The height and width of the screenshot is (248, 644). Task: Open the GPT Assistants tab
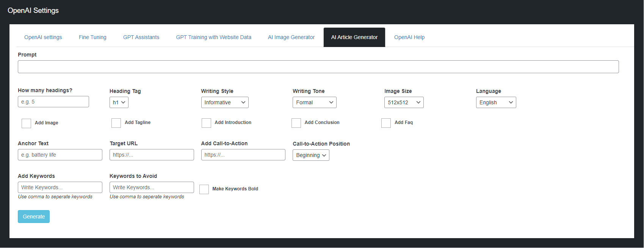tap(141, 37)
